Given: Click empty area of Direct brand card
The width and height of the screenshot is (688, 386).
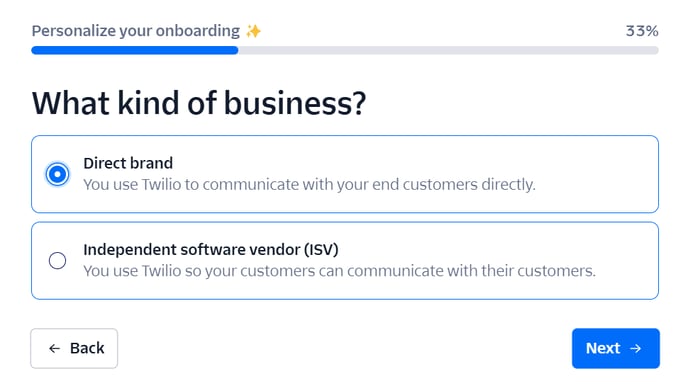Looking at the screenshot, I should coord(597,174).
